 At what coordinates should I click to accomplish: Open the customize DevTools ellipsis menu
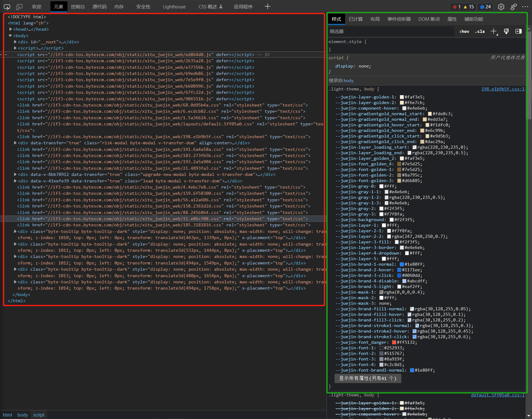coord(525,7)
